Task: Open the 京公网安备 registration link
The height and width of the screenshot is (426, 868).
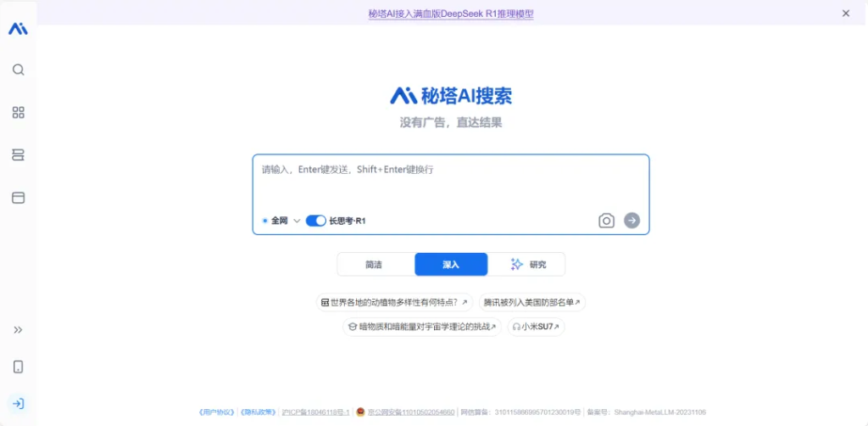Action: click(x=411, y=412)
